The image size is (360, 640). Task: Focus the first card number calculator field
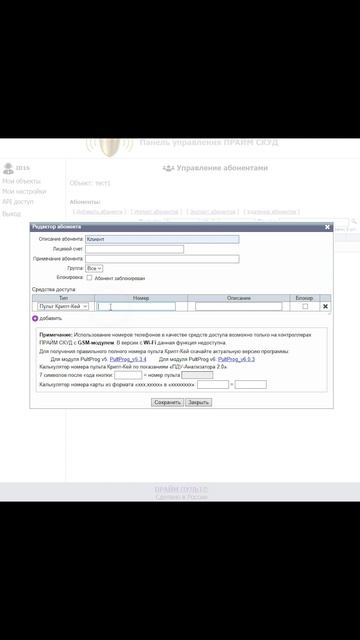pyautogui.click(x=213, y=384)
